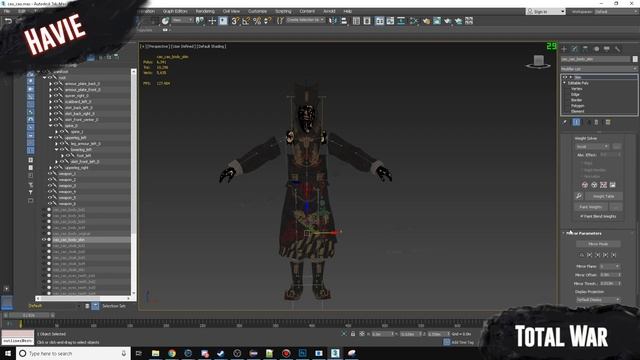The image size is (640, 360).
Task: Open the Edit Named Selection Sets tool
Action: pos(280,21)
